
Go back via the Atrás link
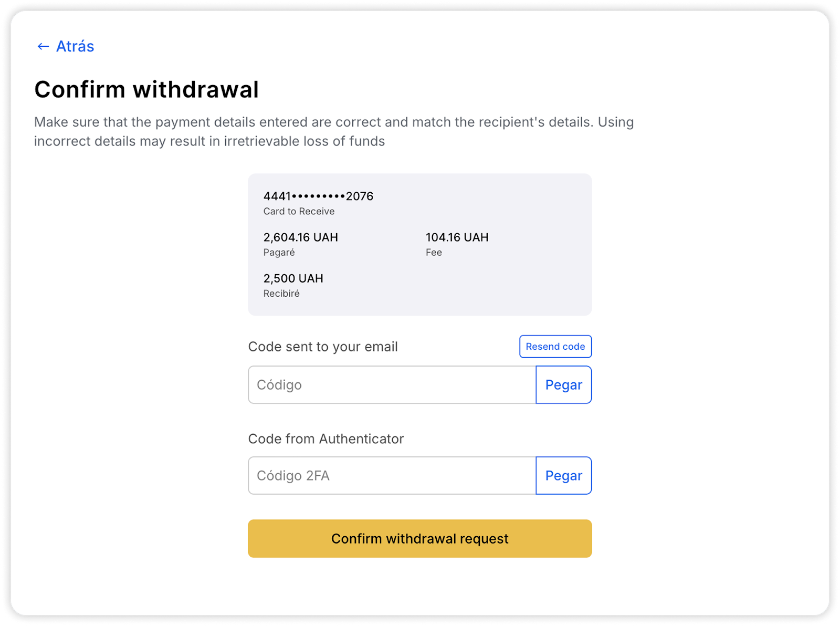point(75,46)
